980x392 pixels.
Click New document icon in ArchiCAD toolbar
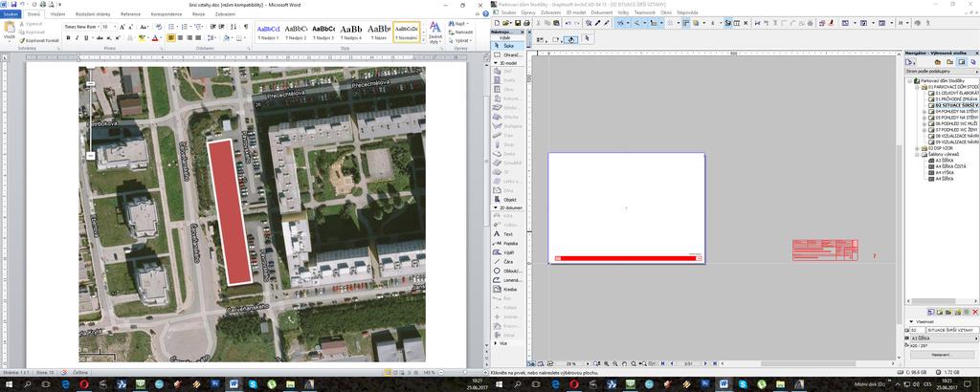point(497,23)
